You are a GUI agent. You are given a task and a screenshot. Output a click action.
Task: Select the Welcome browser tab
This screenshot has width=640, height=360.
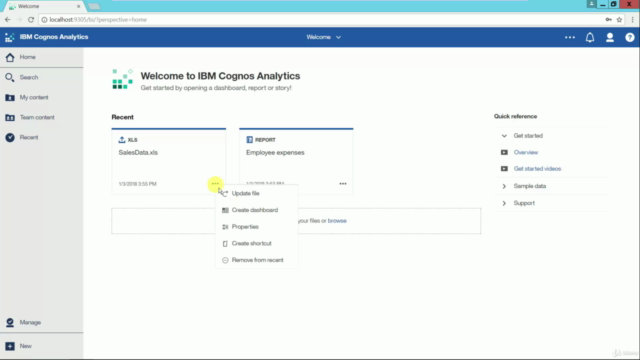point(43,7)
